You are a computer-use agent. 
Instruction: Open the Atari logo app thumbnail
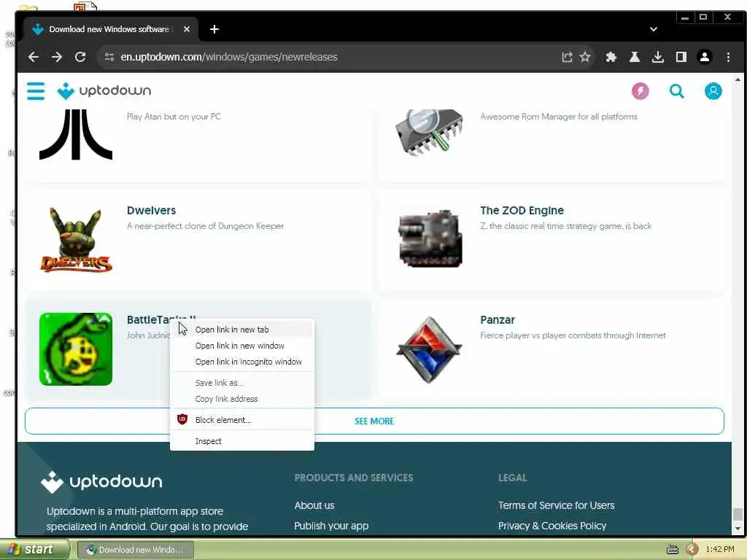(x=76, y=134)
